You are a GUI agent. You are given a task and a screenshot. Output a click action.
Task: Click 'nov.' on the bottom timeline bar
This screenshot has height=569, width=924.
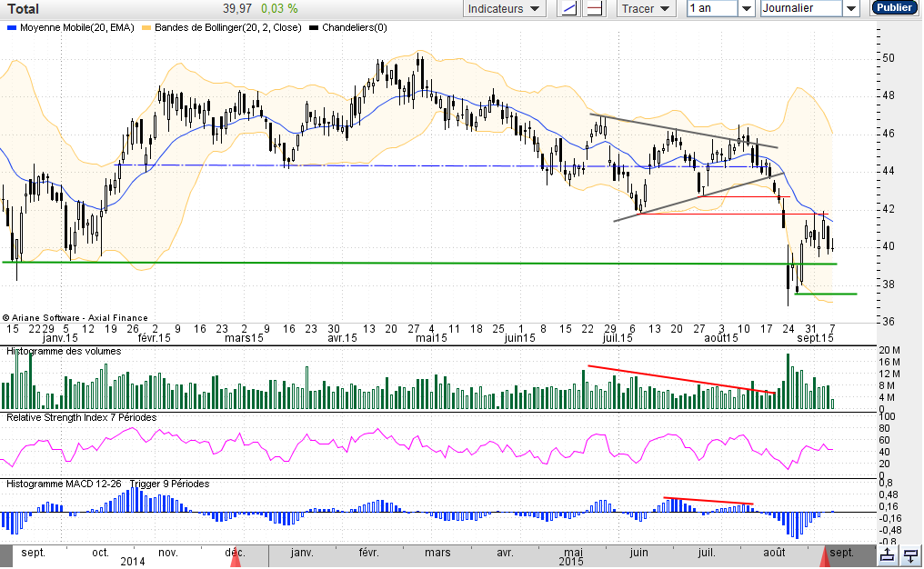(x=168, y=553)
